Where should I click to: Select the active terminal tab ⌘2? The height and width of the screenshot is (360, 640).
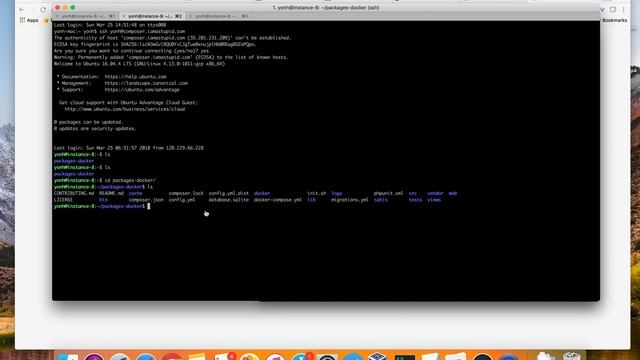point(154,16)
